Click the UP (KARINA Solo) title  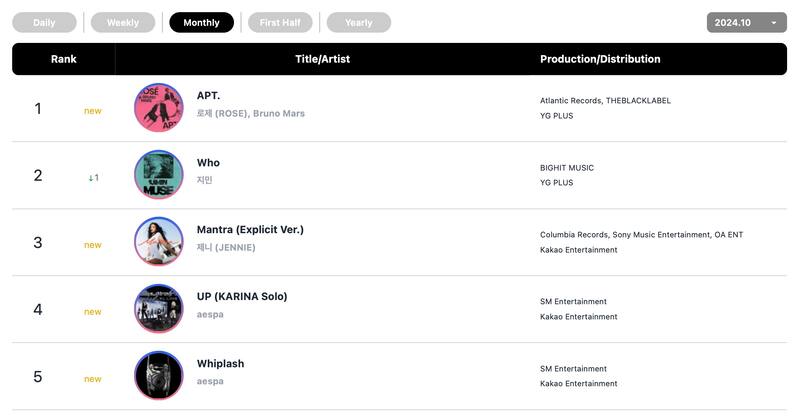point(242,297)
